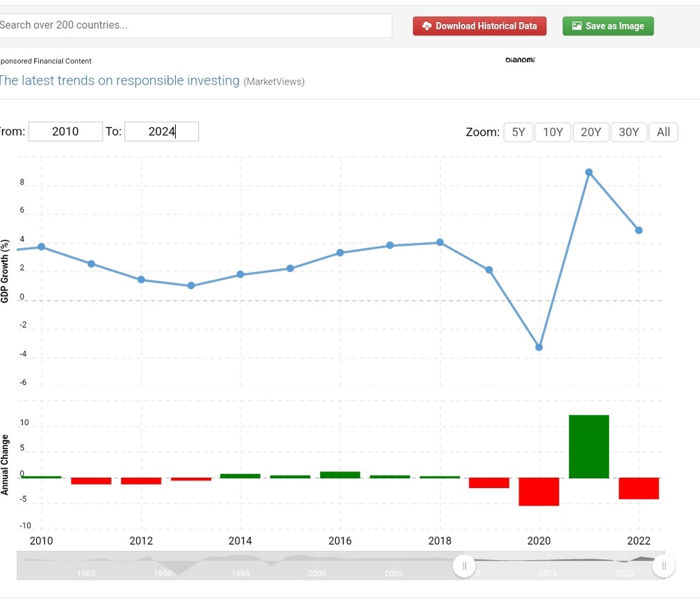Select the From year input field
Screen dimensions: 700x603
tap(65, 132)
